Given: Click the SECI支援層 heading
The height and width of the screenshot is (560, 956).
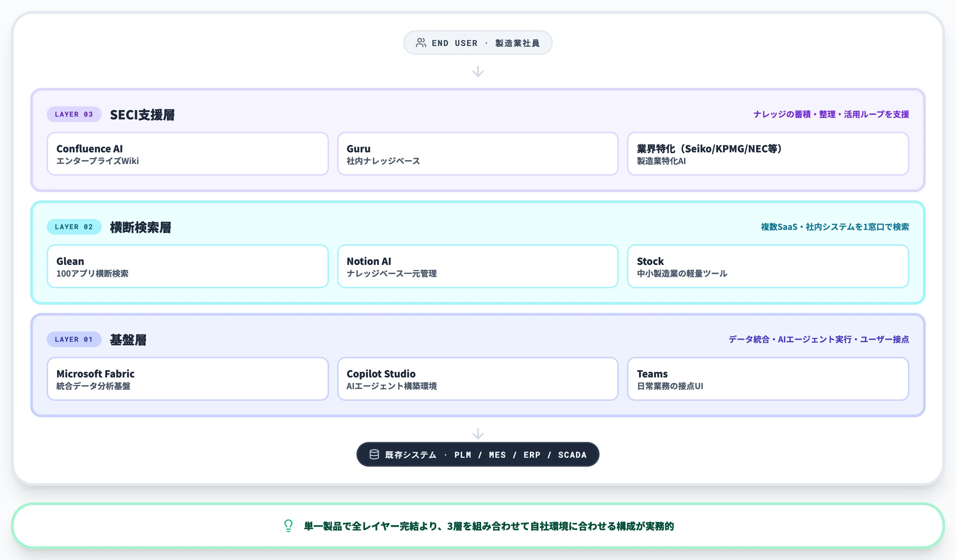Looking at the screenshot, I should [142, 115].
